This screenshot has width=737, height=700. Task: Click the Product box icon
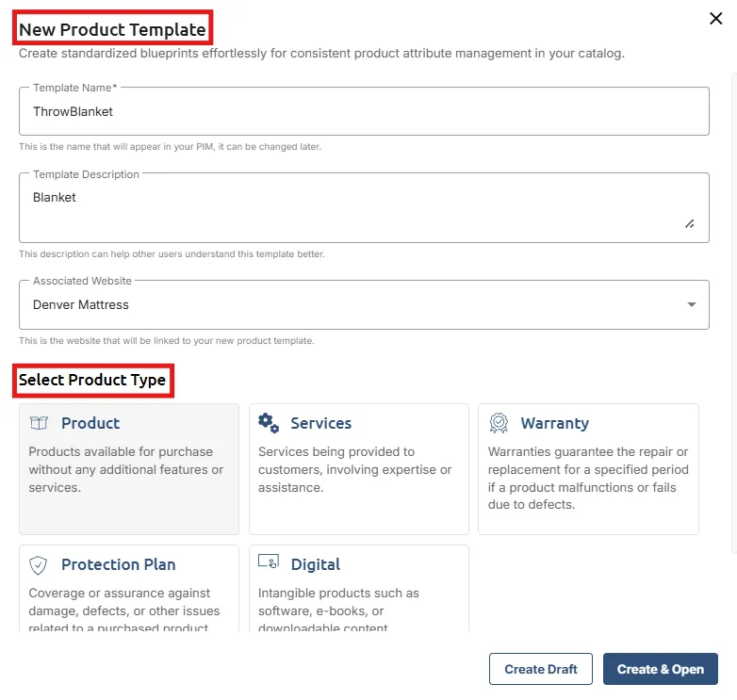[39, 423]
